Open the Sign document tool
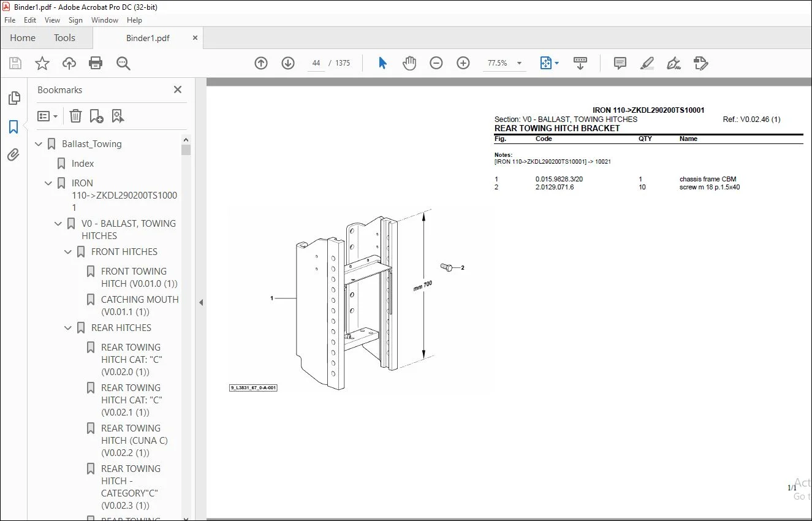 pos(674,63)
